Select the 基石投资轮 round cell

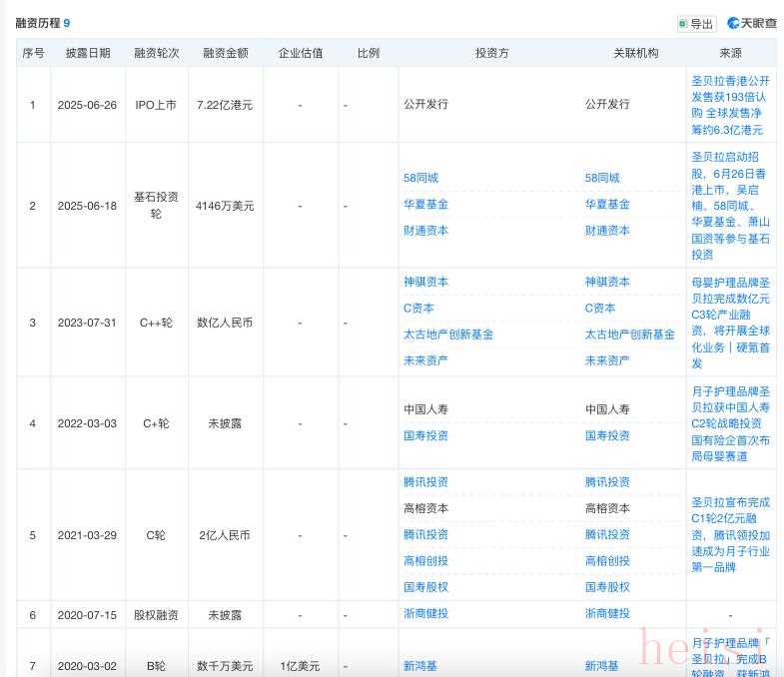tap(156, 206)
